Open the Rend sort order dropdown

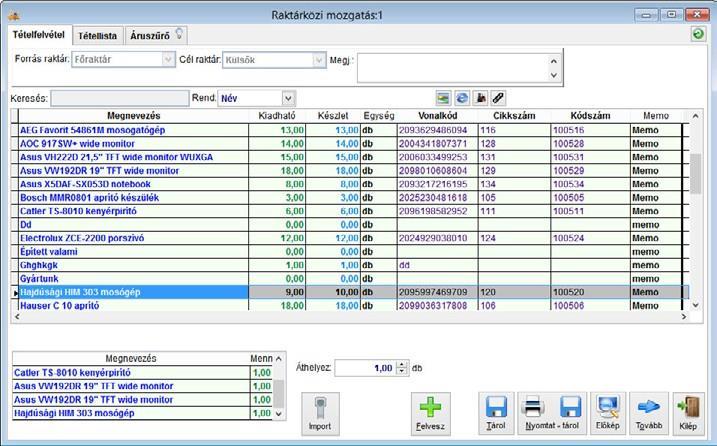288,98
